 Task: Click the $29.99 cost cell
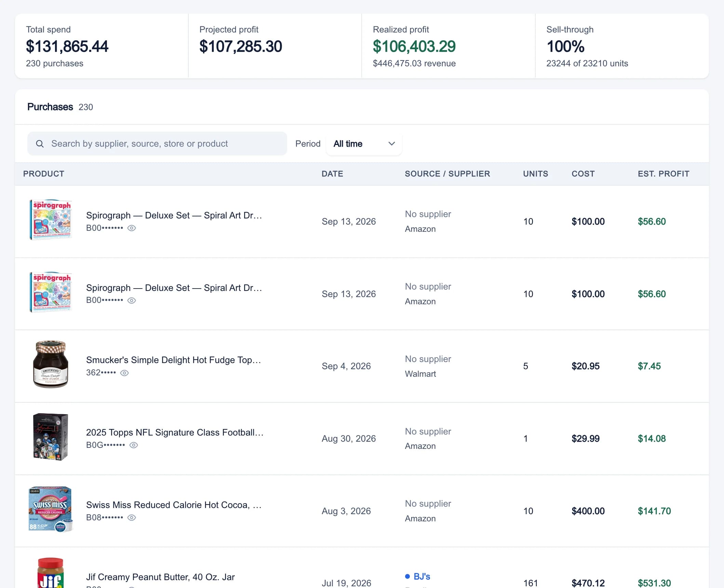585,439
